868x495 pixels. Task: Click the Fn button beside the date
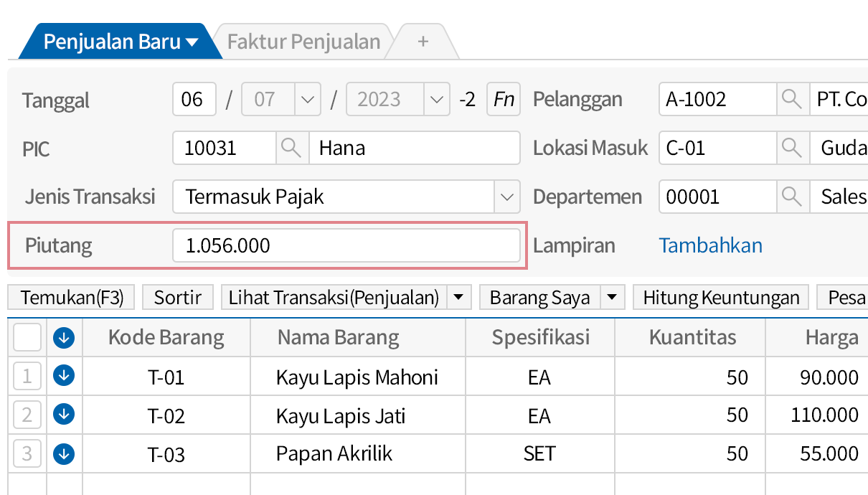(x=503, y=99)
